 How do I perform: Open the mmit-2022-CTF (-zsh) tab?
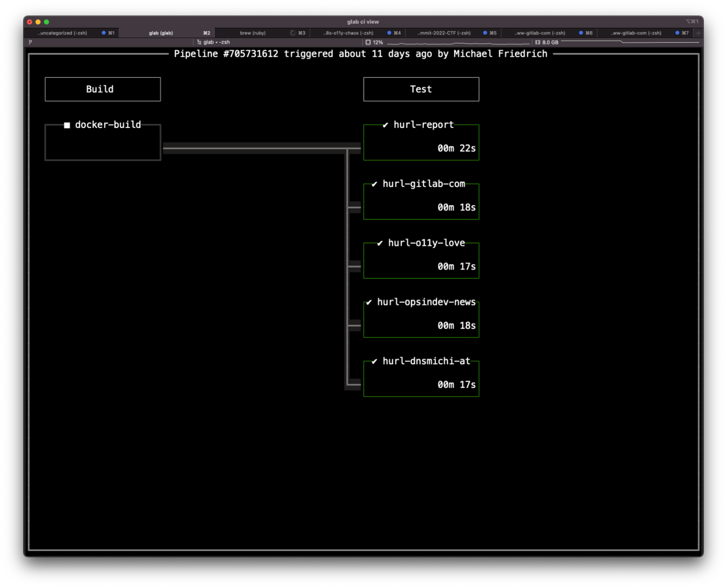[x=444, y=33]
